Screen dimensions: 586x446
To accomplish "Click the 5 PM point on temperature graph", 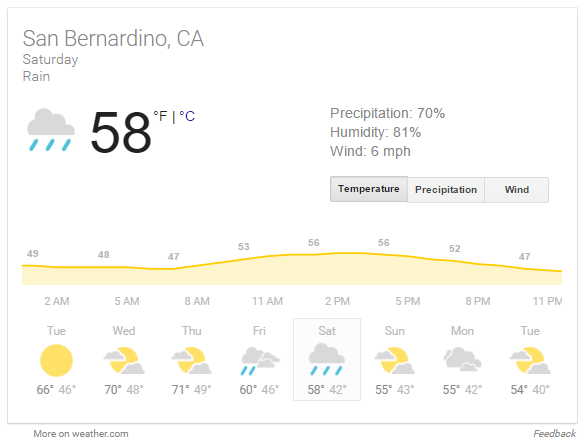I will [407, 256].
